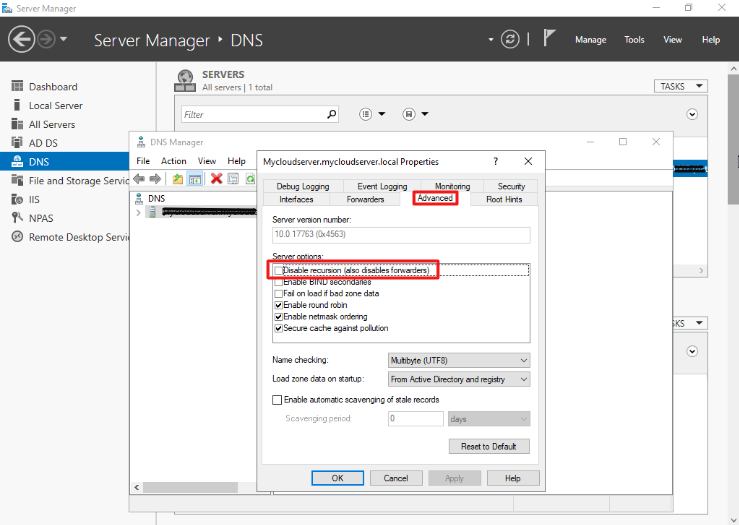Open the lower panel TASKS dropdown arrow
This screenshot has height=525, width=739.
pos(699,323)
